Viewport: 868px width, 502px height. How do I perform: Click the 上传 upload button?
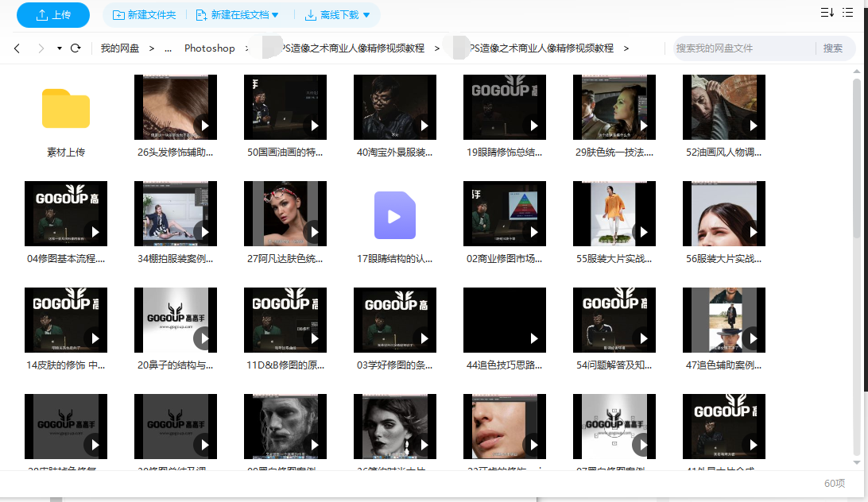[53, 14]
